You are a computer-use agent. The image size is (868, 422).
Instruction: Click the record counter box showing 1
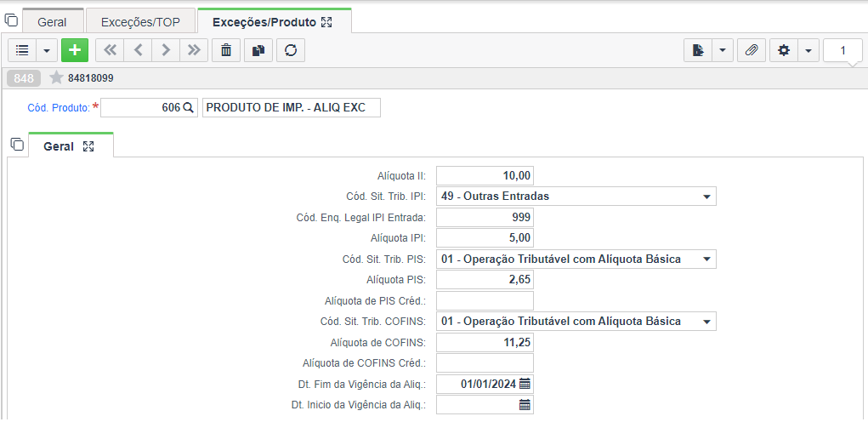click(843, 51)
